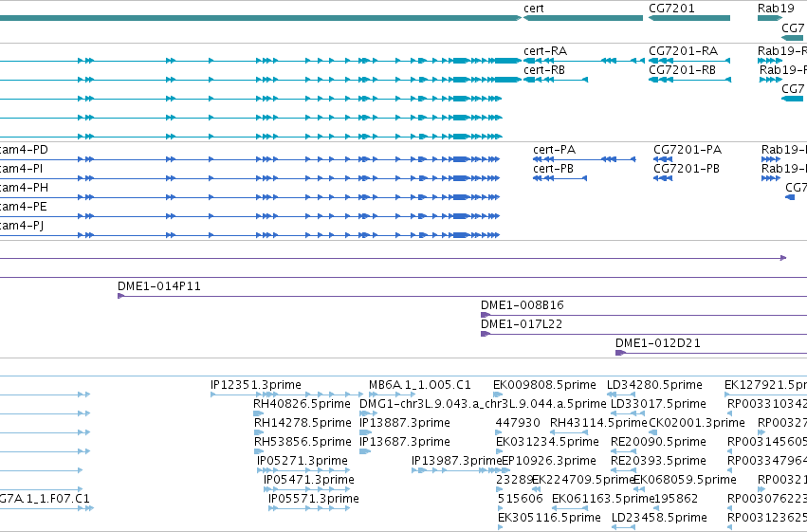This screenshot has height=532, width=807.
Task: Select the IP12351.3prime EST label
Action: pos(256,385)
